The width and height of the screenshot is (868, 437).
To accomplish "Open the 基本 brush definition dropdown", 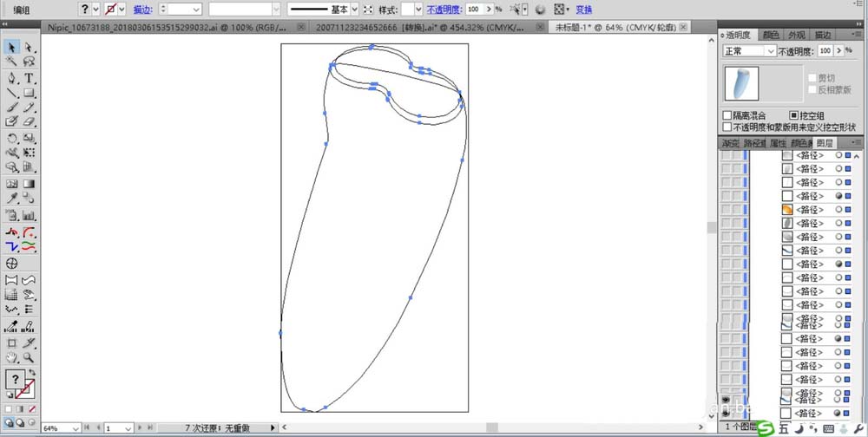I will [355, 10].
